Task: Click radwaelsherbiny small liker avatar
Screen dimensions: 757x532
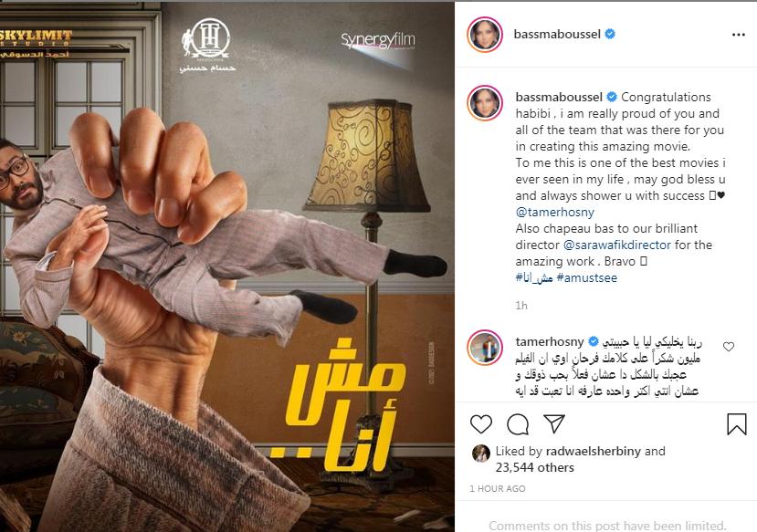Action: [481, 454]
